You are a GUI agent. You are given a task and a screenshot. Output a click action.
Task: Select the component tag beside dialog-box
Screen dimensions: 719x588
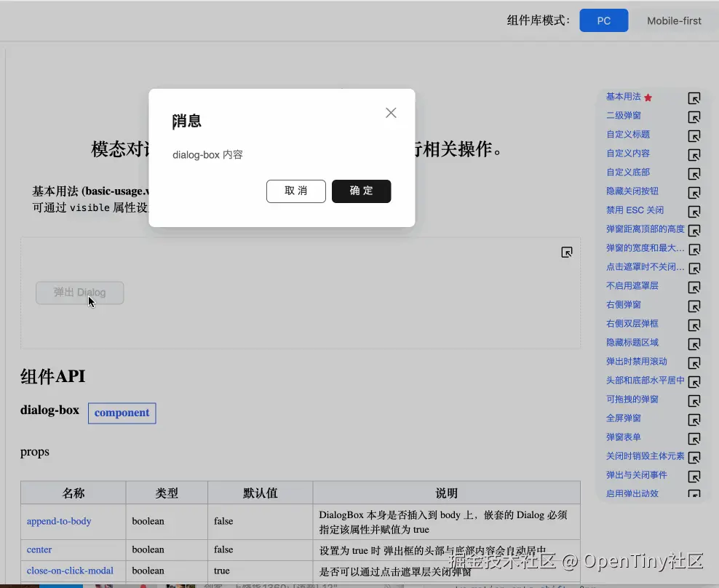point(122,413)
